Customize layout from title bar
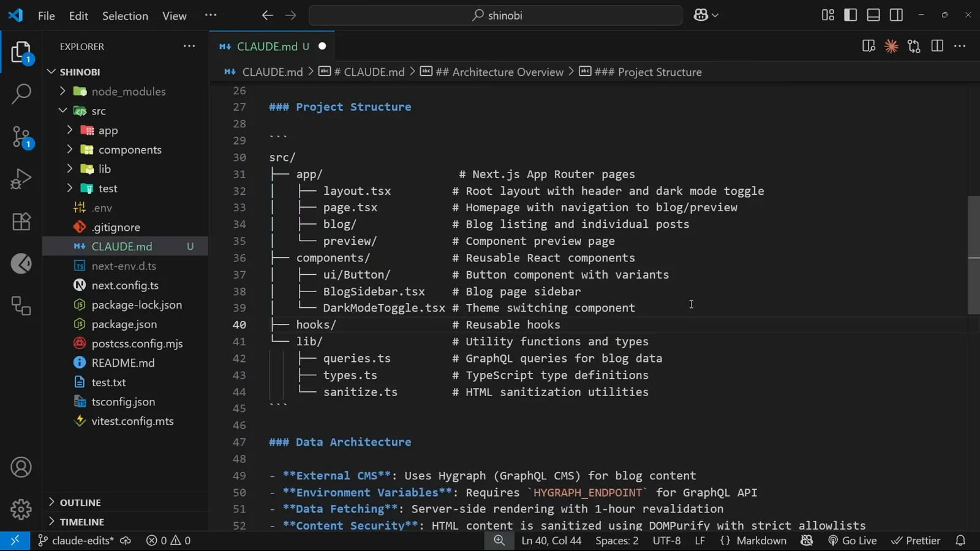The height and width of the screenshot is (551, 980). [x=827, y=15]
